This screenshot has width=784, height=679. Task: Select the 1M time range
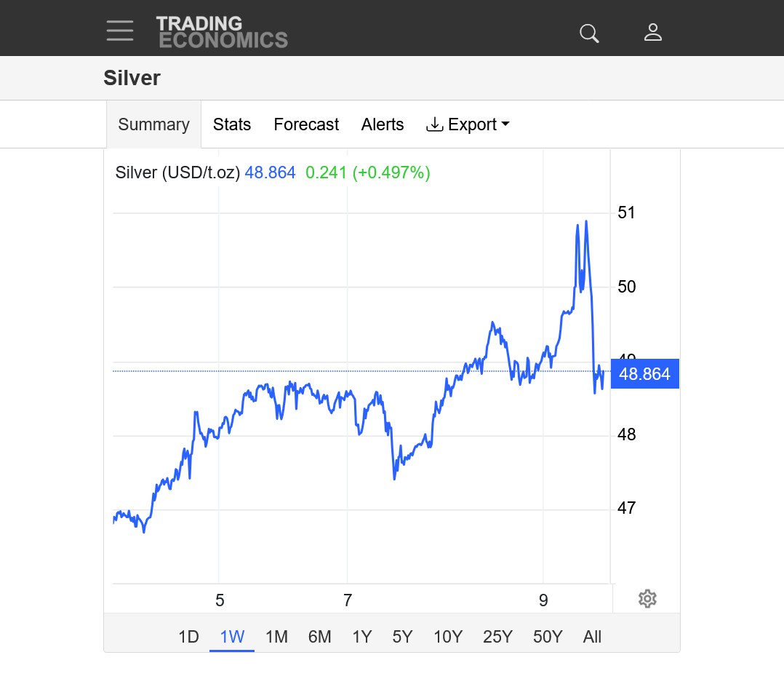276,637
